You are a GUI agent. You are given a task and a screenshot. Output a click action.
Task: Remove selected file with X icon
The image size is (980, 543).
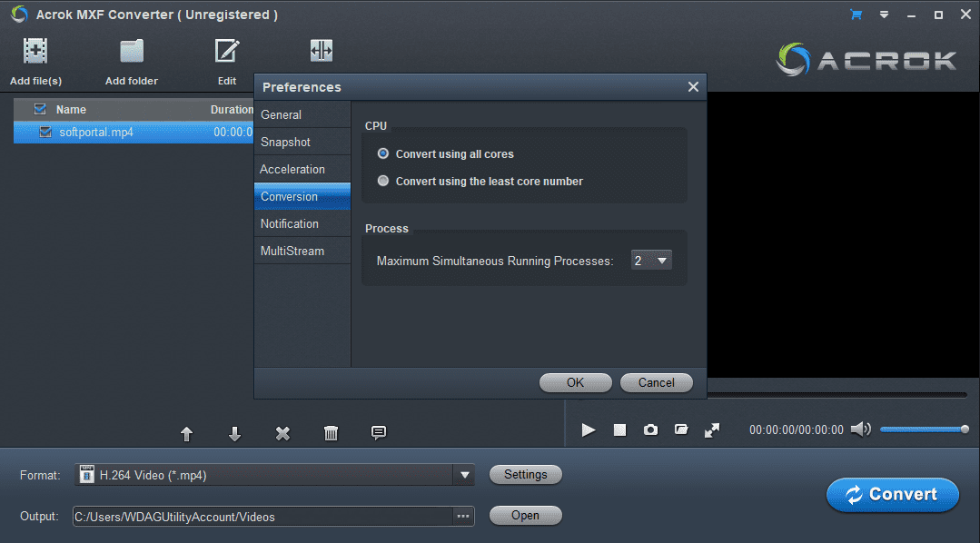[282, 433]
